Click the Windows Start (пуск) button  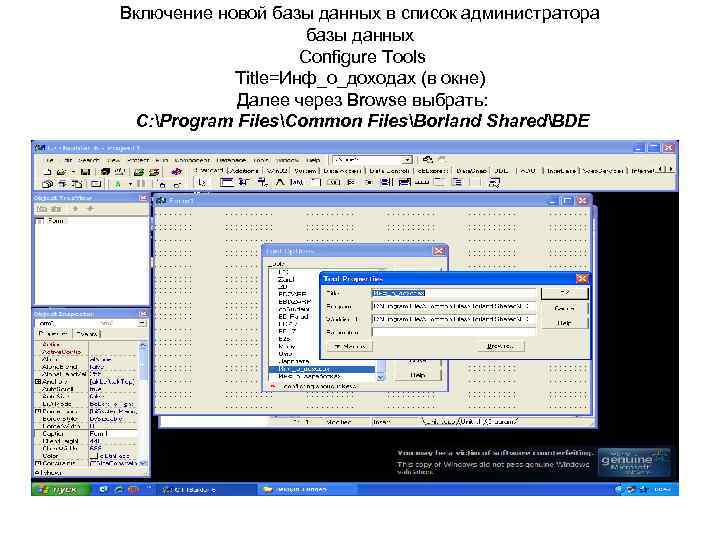[x=61, y=489]
